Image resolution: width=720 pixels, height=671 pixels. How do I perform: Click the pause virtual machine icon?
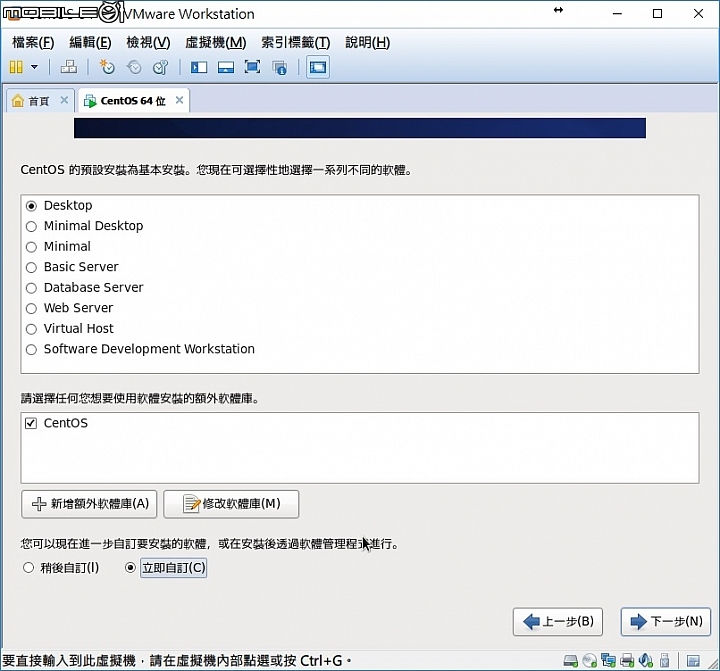(x=16, y=68)
